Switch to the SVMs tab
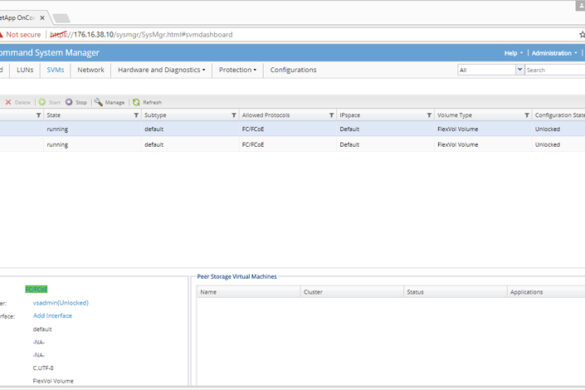The width and height of the screenshot is (585, 390). [x=55, y=70]
